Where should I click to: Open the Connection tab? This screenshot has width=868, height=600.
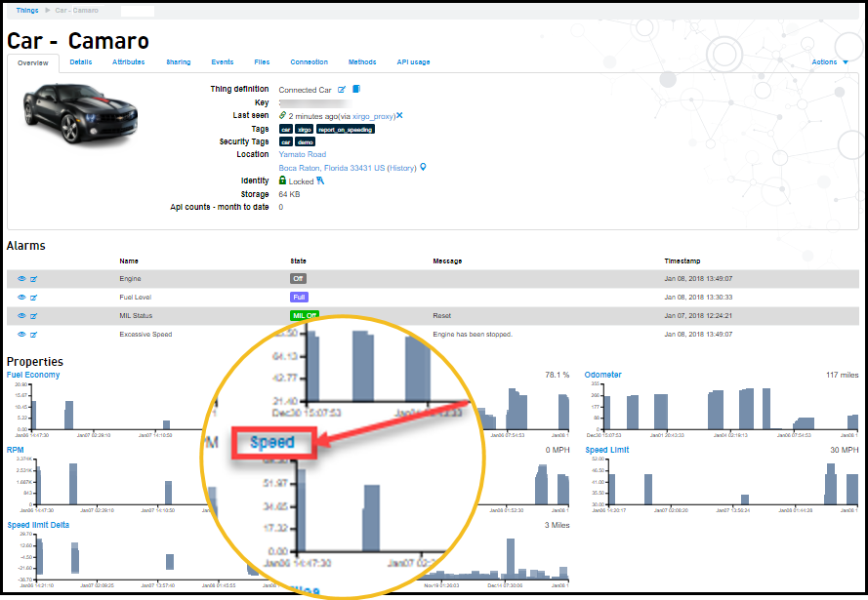pos(309,61)
